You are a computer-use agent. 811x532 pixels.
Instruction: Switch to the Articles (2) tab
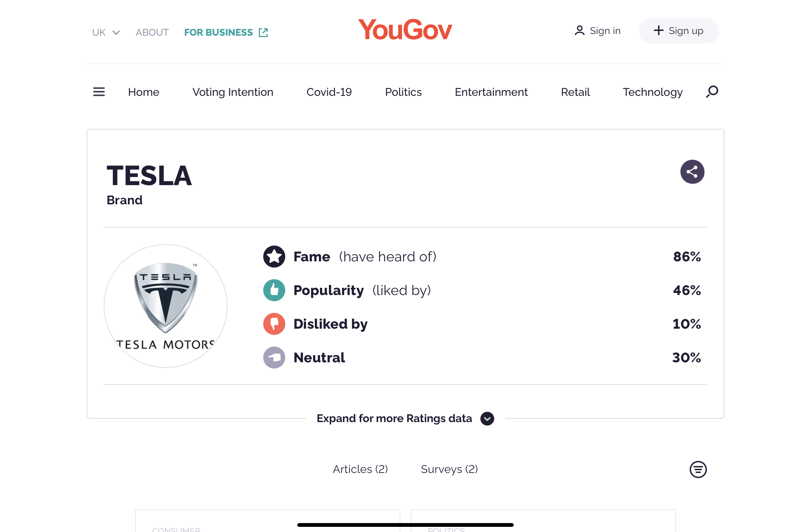(x=360, y=469)
